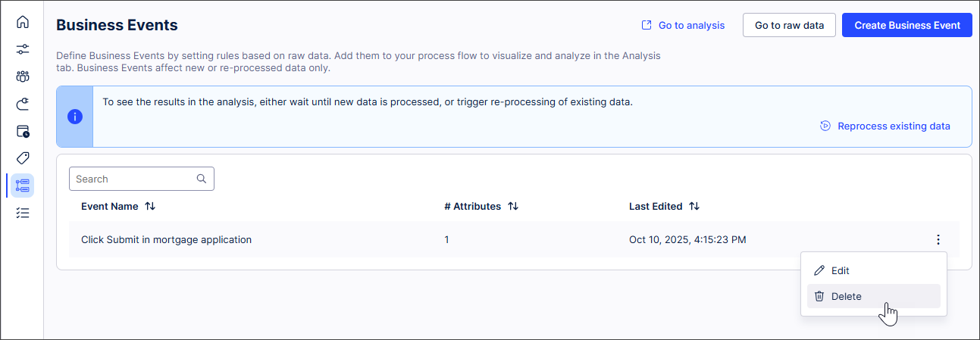Open the Home icon in sidebar
The width and height of the screenshot is (980, 340).
23,22
